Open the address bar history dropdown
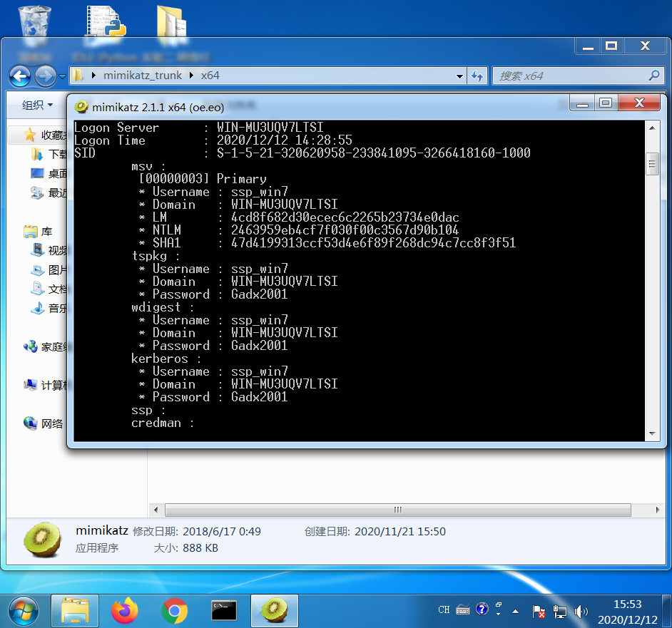672x628 pixels. click(459, 76)
